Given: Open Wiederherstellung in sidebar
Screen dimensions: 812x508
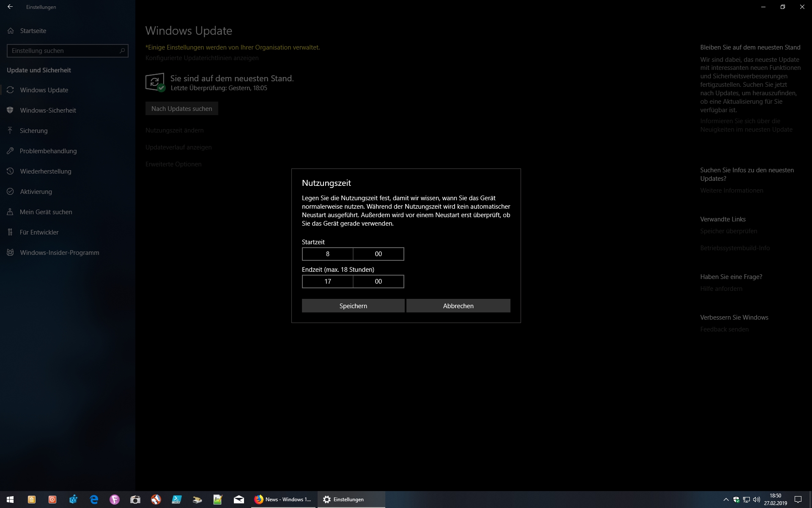Looking at the screenshot, I should coord(45,171).
